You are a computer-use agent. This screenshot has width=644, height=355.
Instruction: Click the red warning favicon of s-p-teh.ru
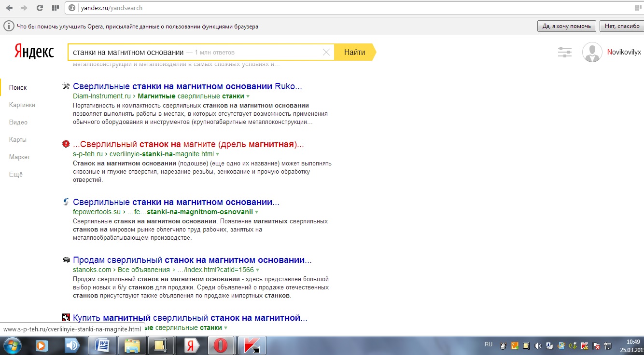tap(67, 144)
